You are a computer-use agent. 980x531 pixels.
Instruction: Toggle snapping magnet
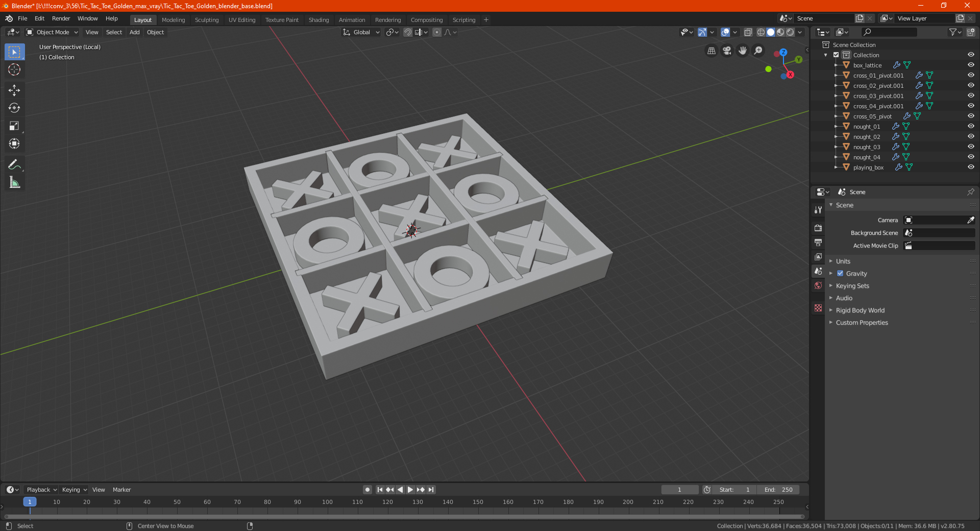coord(408,32)
